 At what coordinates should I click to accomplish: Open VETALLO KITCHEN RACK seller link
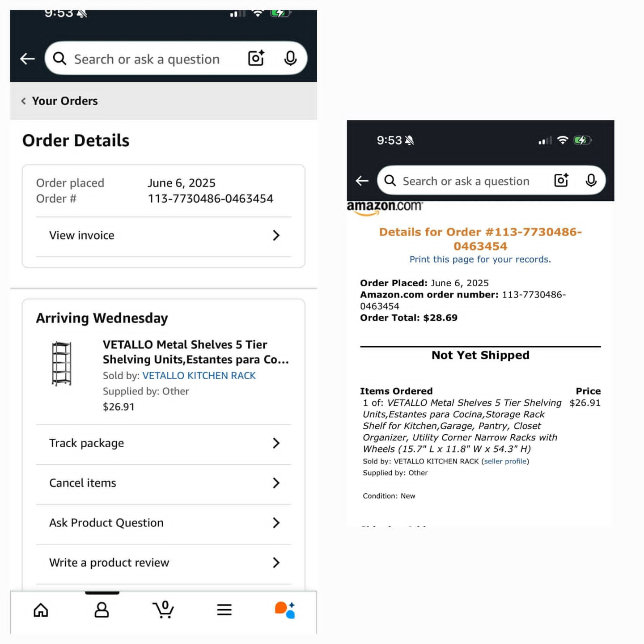tap(199, 376)
